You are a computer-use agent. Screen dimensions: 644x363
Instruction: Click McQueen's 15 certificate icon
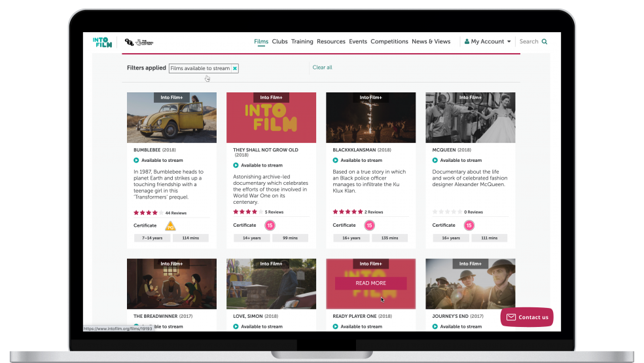coord(469,225)
